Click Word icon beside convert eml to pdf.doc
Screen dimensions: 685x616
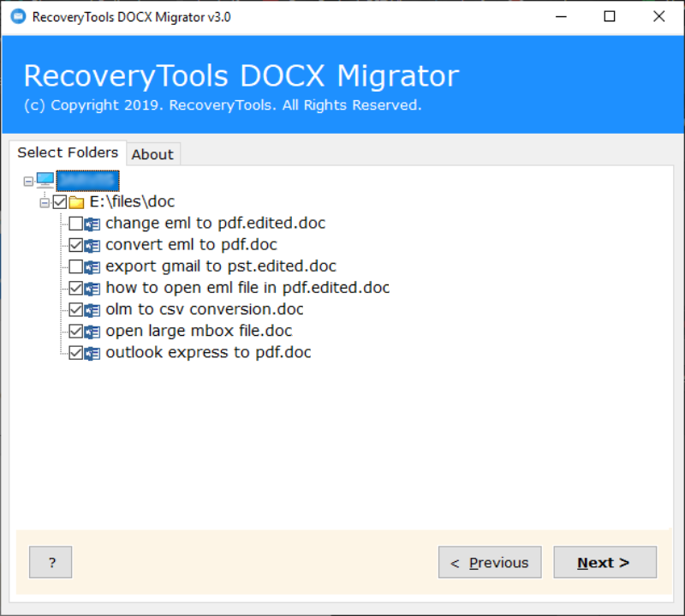(x=92, y=245)
